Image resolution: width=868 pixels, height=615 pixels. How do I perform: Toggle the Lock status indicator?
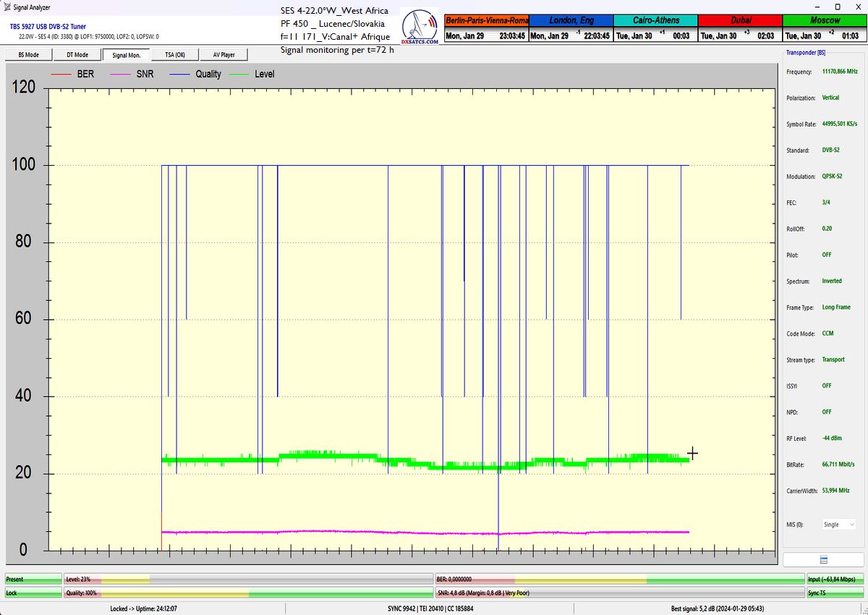tap(33, 593)
